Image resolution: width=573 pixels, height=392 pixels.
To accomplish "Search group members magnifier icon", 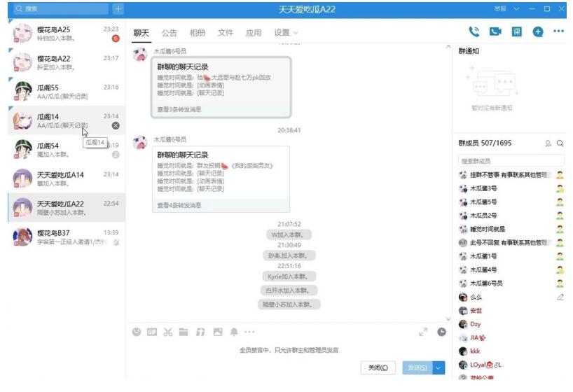I will tap(560, 143).
